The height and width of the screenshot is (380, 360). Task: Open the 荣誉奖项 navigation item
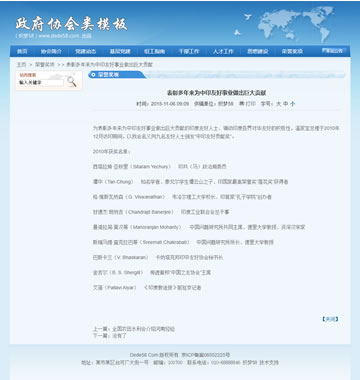(x=292, y=51)
